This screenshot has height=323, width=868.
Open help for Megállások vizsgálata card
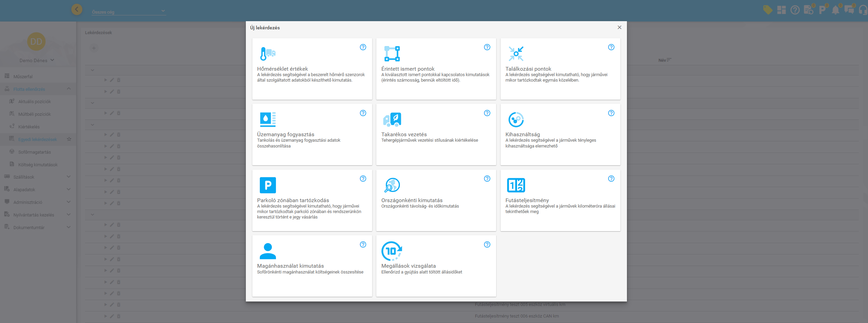(487, 244)
